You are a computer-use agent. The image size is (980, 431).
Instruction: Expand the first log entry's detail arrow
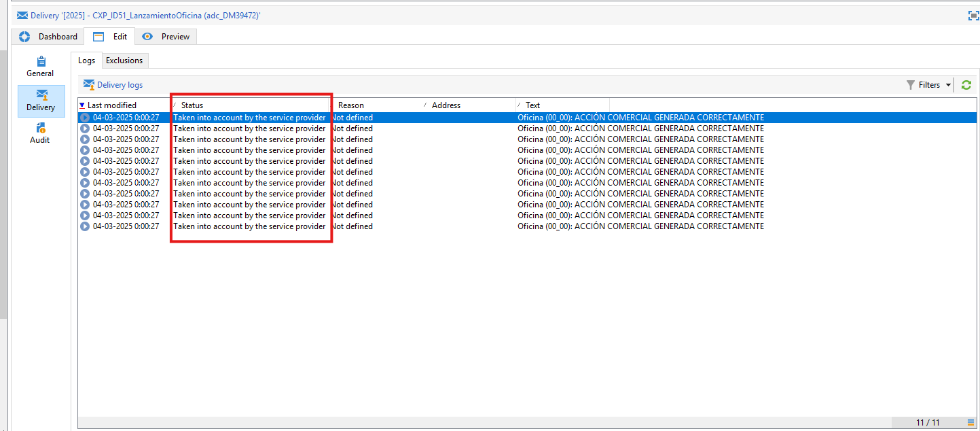pos(84,117)
